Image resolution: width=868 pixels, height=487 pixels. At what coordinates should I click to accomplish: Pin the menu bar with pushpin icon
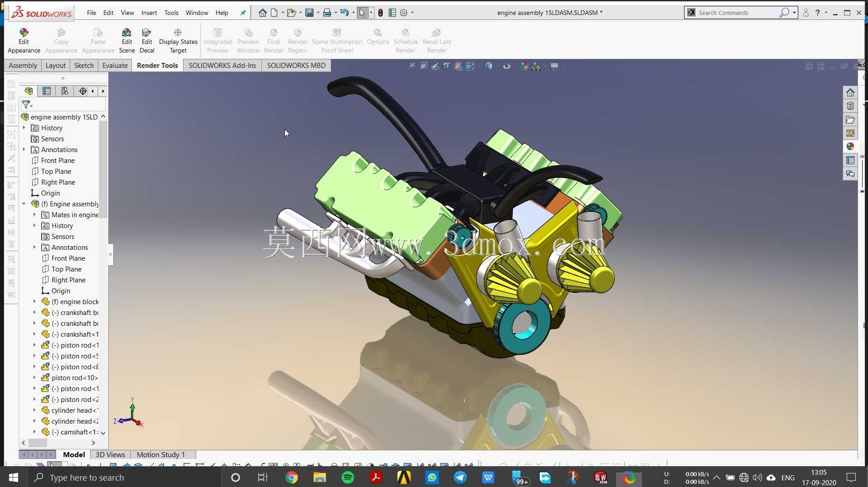243,13
